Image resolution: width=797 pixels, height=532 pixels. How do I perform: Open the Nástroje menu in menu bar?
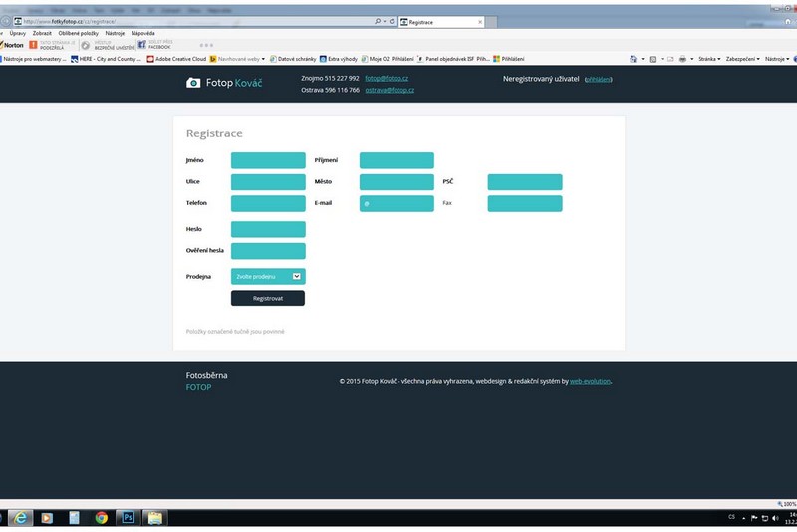pos(115,33)
